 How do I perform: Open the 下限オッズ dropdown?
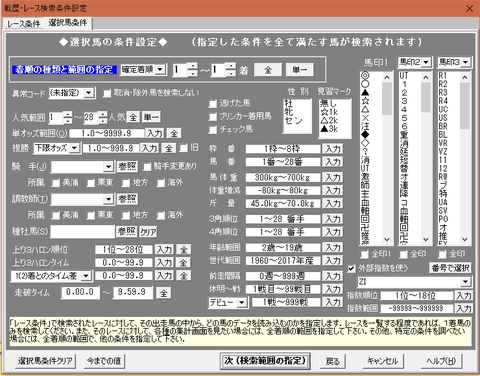click(x=75, y=148)
